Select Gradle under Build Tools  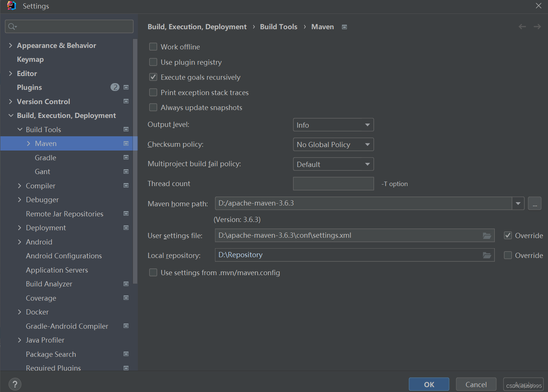tap(45, 158)
